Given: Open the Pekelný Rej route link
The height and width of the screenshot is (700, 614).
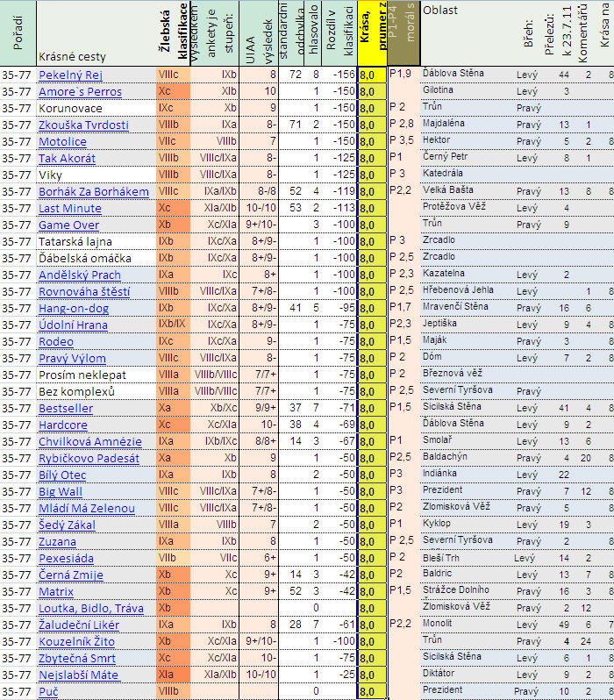Looking at the screenshot, I should coord(72,75).
